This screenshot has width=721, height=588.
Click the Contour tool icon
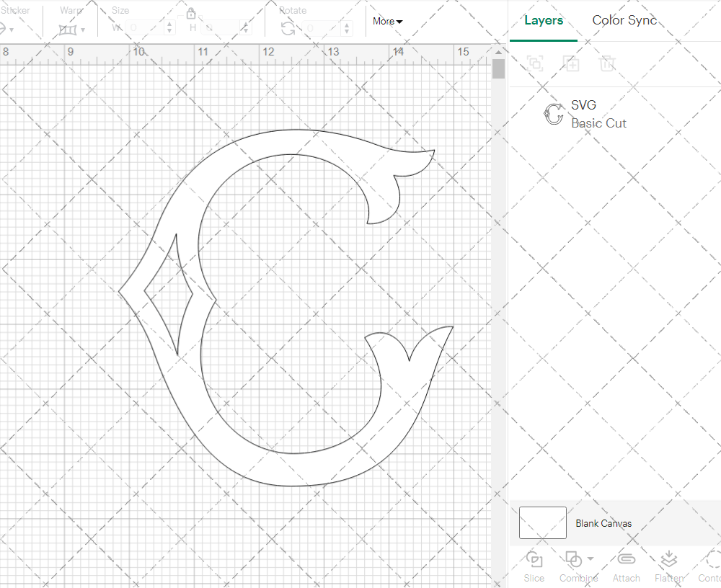coord(713,559)
